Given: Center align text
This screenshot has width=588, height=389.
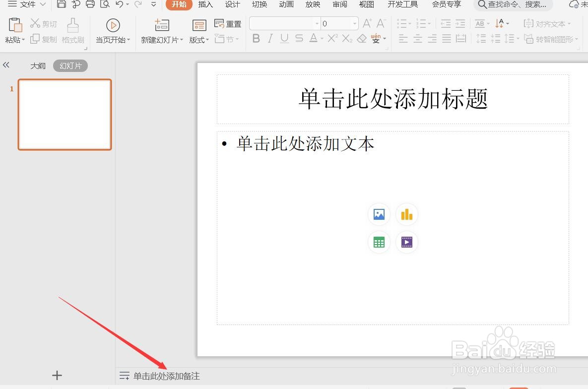Looking at the screenshot, I should pos(418,39).
